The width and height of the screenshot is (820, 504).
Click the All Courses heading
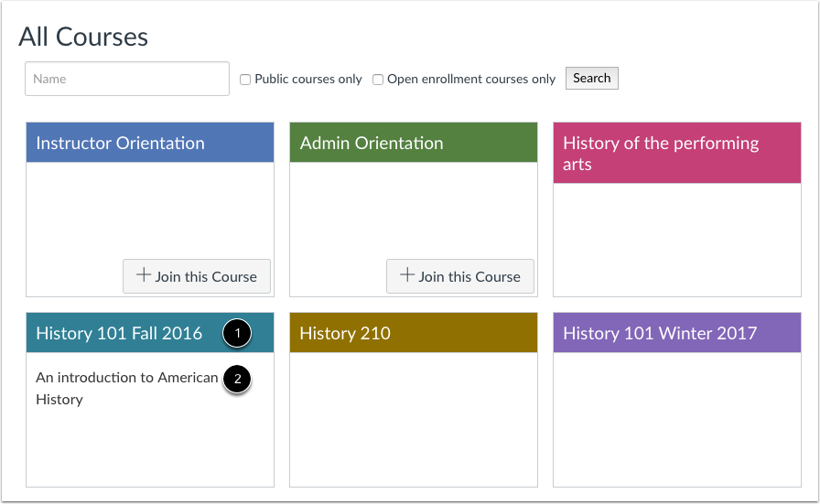[x=83, y=37]
